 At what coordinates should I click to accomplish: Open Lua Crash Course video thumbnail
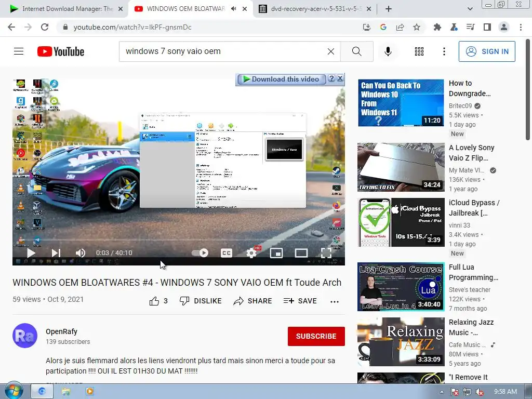coord(401,287)
